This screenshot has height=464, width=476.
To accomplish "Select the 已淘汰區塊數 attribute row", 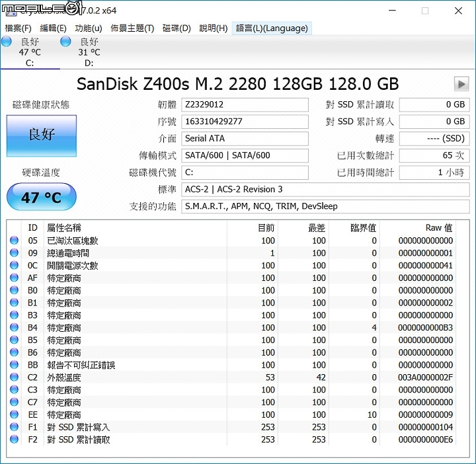I will [231, 241].
